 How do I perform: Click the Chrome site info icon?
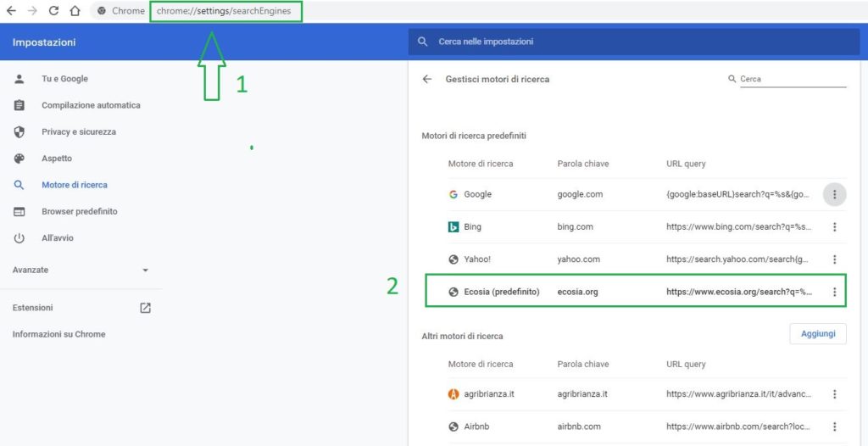tap(102, 10)
